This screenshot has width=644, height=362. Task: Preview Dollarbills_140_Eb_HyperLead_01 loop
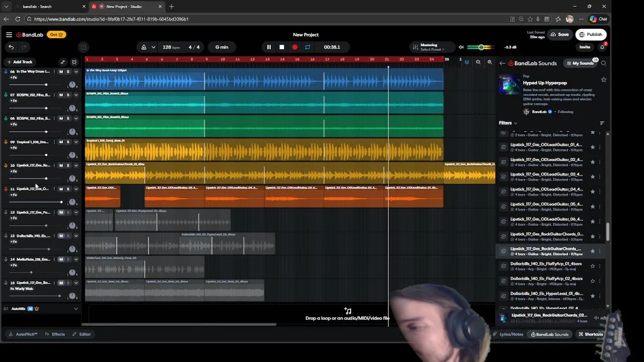pyautogui.click(x=504, y=296)
